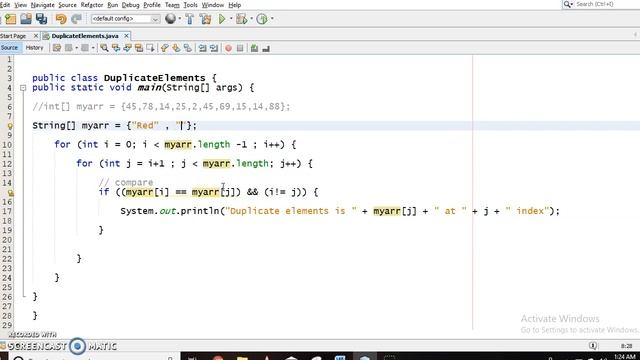
Task: Toggle bookmark on current line
Action: pyautogui.click(x=187, y=48)
